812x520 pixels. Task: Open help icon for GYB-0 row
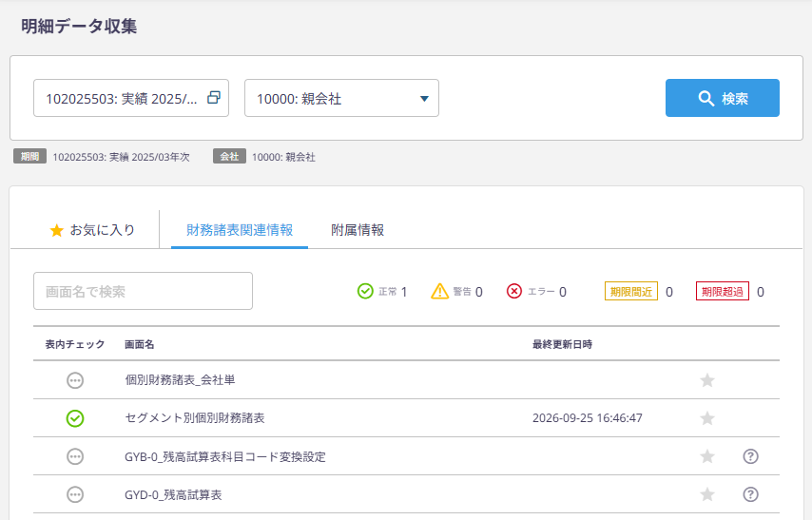[x=750, y=456]
